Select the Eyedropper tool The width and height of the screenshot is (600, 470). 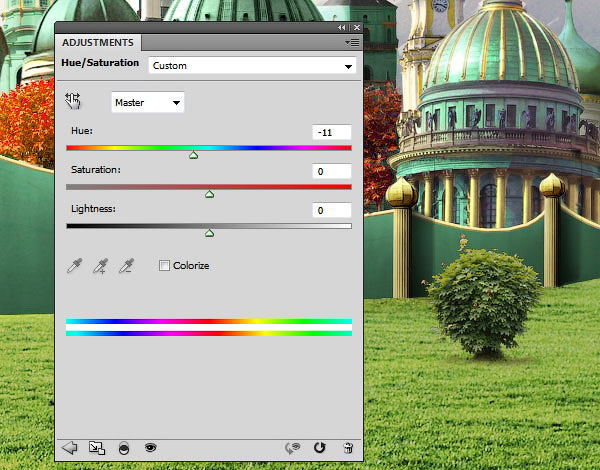click(x=74, y=266)
